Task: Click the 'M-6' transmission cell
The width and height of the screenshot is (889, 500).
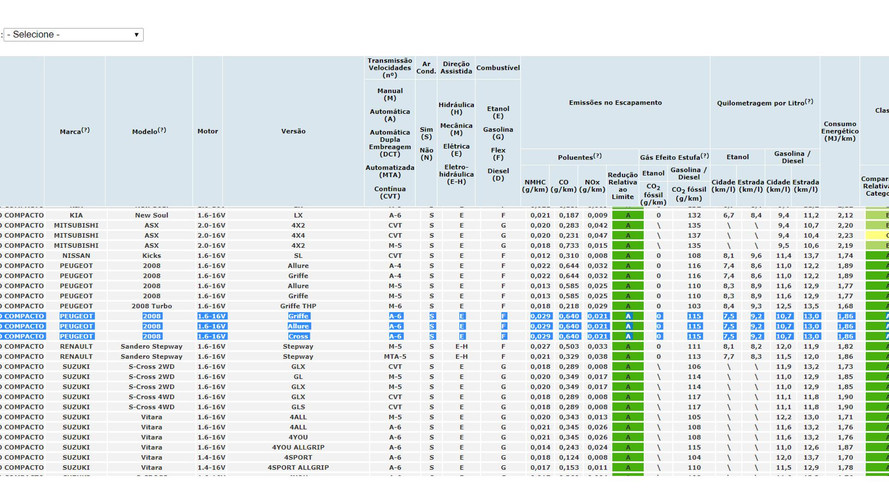Action: coord(395,306)
